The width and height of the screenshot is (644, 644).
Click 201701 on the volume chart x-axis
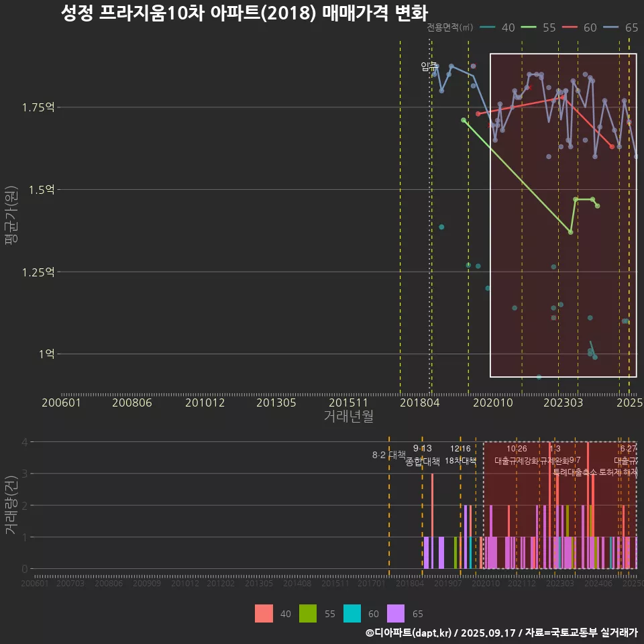371,583
